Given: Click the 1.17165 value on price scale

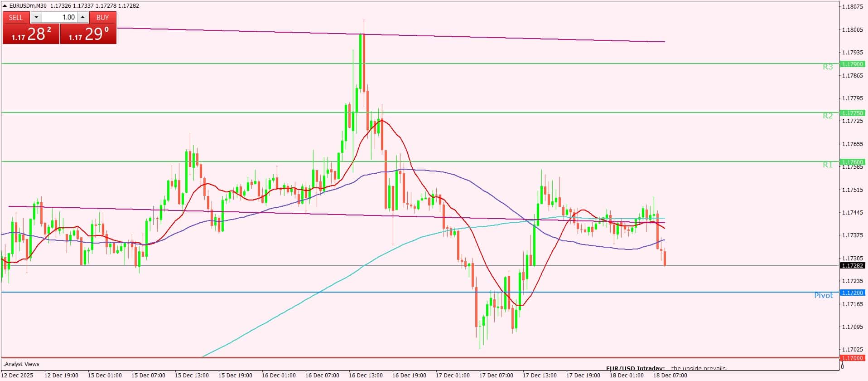Looking at the screenshot, I should (852, 304).
